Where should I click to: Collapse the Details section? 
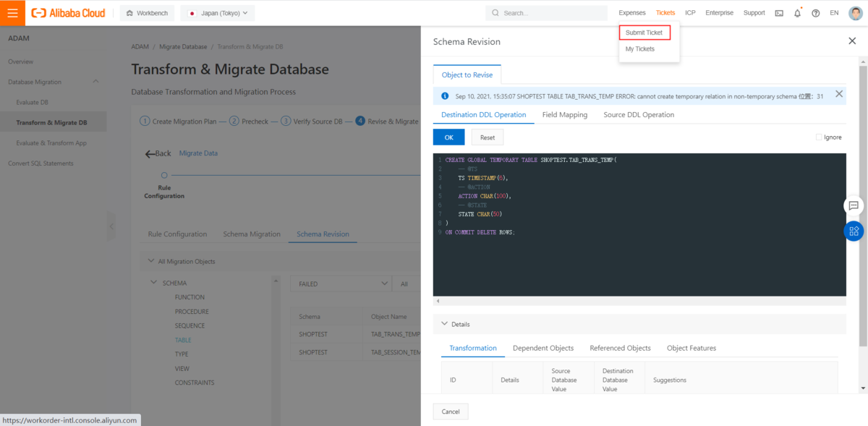pyautogui.click(x=443, y=324)
